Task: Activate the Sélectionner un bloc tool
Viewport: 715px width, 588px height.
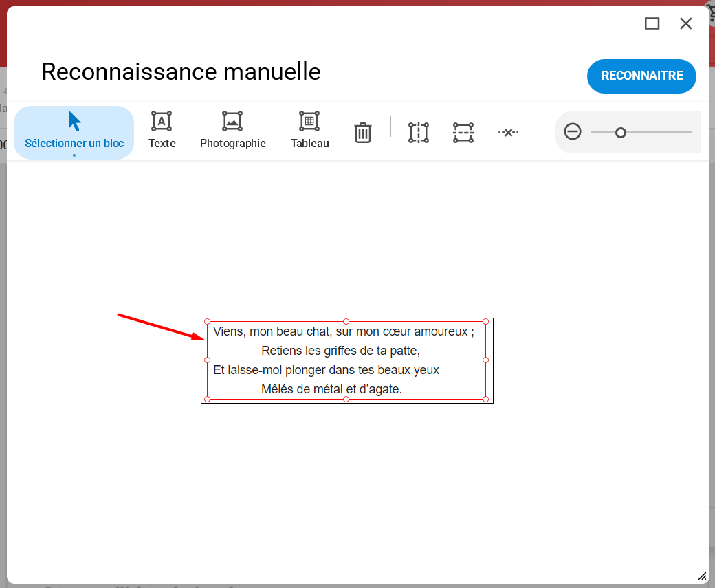Action: click(74, 132)
